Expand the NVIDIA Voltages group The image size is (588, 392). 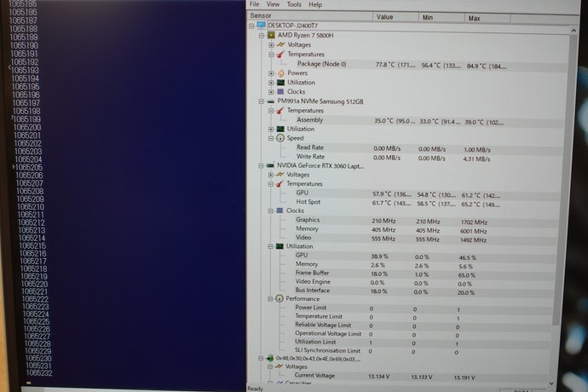point(271,175)
